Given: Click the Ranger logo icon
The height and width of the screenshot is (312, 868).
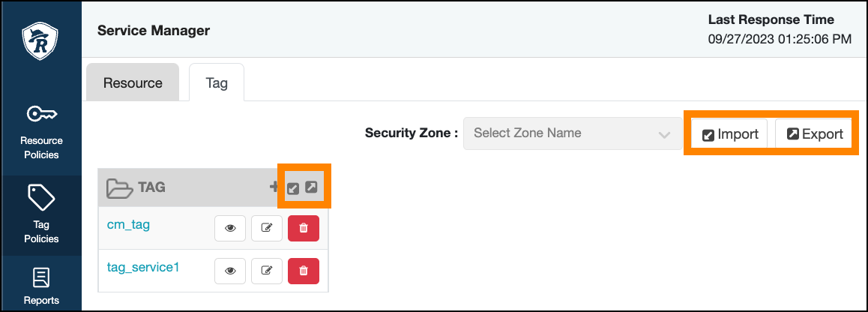Looking at the screenshot, I should (x=40, y=40).
